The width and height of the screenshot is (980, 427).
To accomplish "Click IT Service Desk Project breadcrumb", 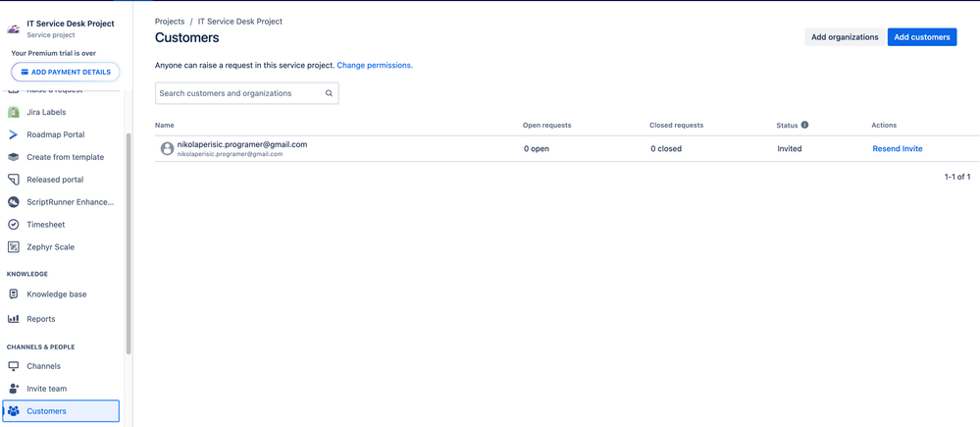I will tap(240, 22).
